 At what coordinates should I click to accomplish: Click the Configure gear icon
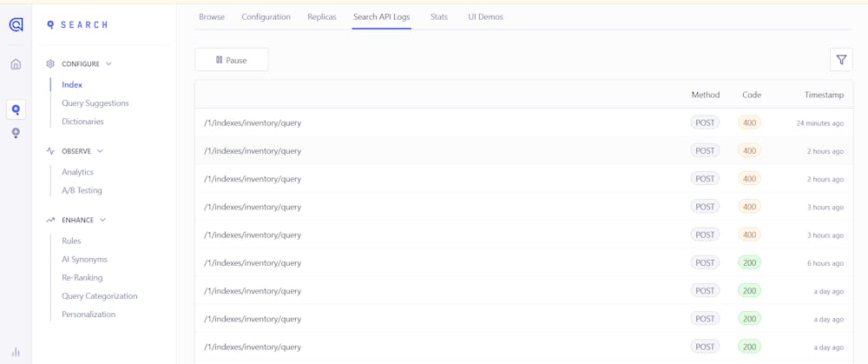50,63
